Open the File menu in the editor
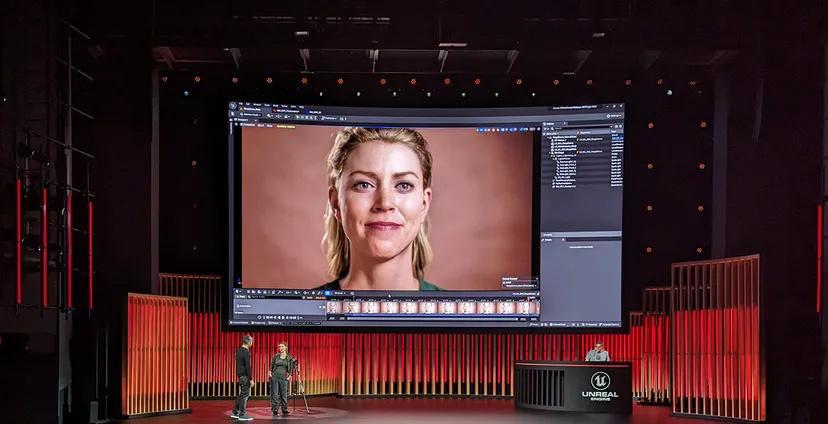Screen dimensions: 828x424 [x=241, y=103]
